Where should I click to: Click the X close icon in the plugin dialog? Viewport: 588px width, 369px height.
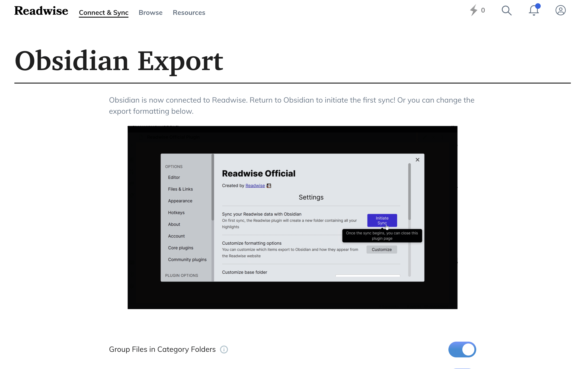(x=417, y=160)
